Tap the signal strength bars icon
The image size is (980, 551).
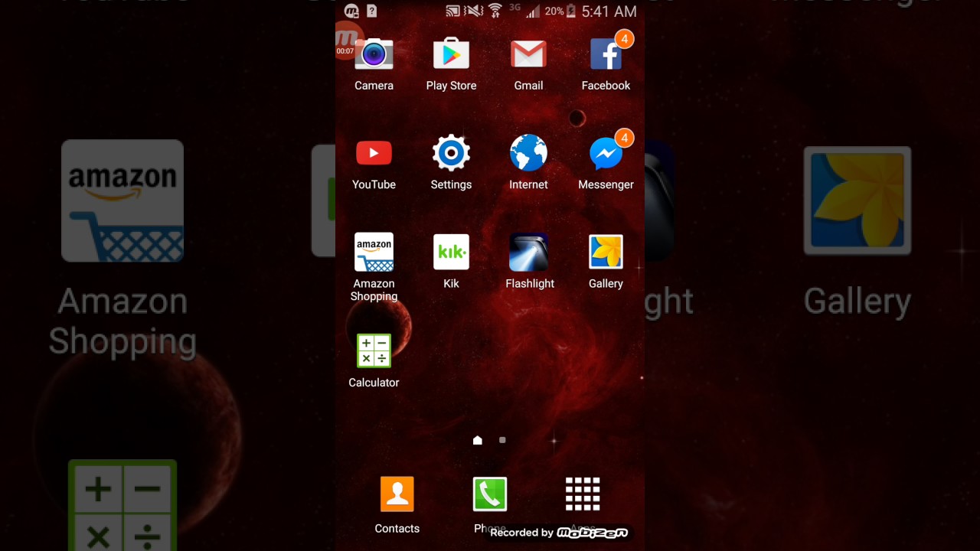coord(533,11)
